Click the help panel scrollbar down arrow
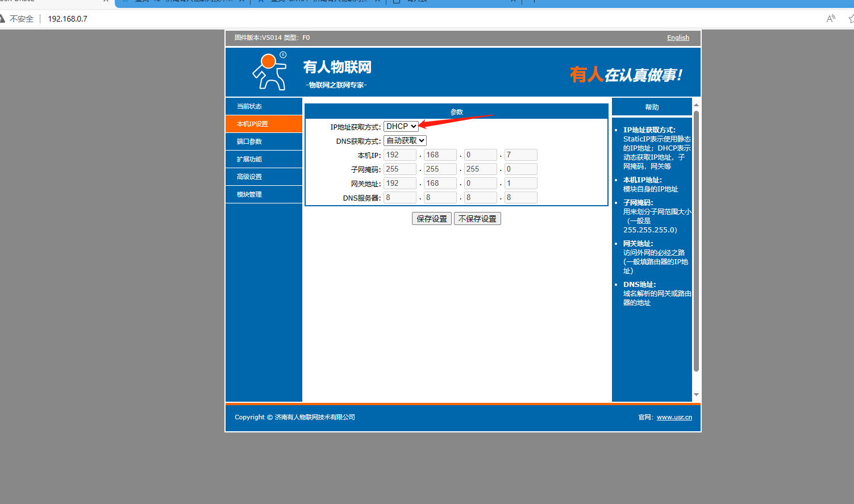The height and width of the screenshot is (504, 854). 696,395
